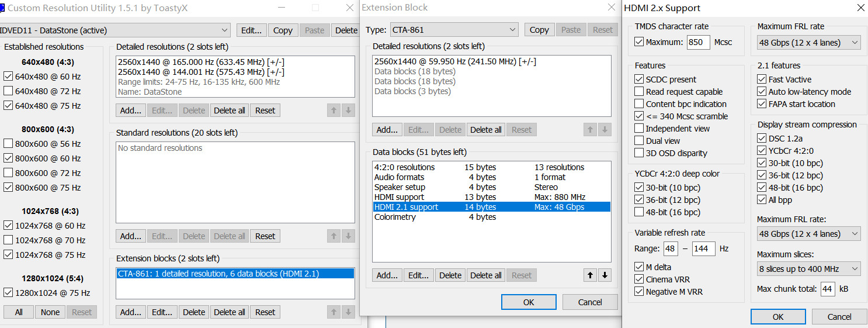This screenshot has width=868, height=328.
Task: Select 2560x1440 @ 165.000 Hz detailed resolution
Action: pyautogui.click(x=201, y=62)
